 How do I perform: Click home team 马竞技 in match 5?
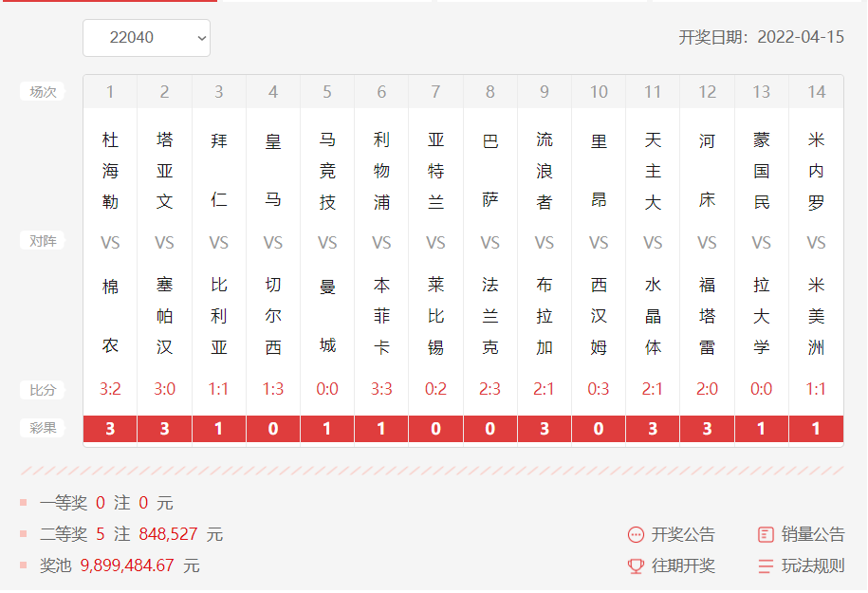[x=327, y=171]
